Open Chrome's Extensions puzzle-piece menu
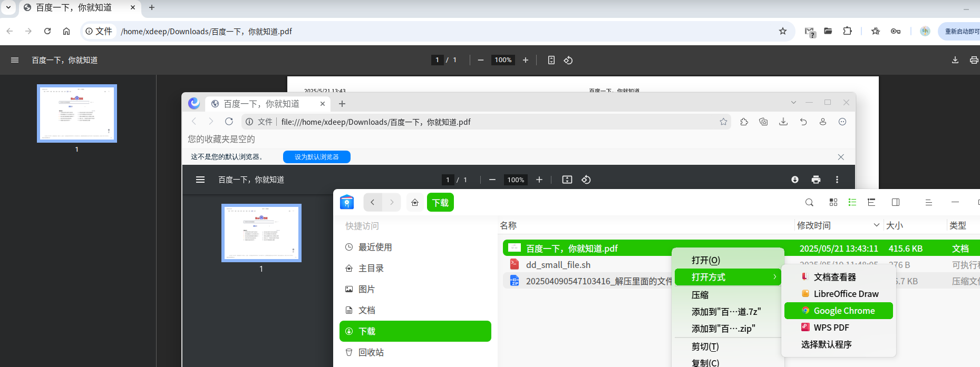This screenshot has width=980, height=367. (847, 31)
